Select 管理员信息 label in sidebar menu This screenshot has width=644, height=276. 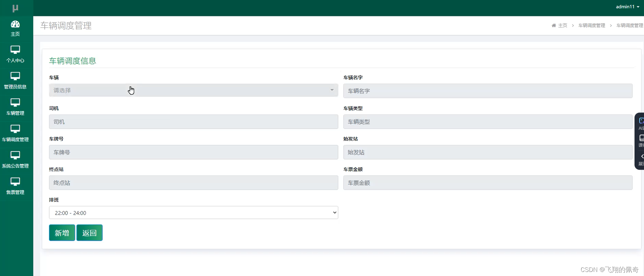(x=15, y=87)
